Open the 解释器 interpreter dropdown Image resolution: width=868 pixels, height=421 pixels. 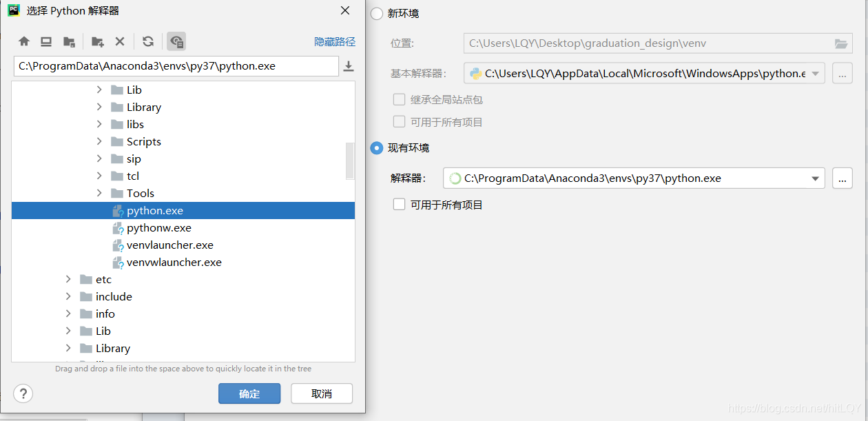click(816, 178)
